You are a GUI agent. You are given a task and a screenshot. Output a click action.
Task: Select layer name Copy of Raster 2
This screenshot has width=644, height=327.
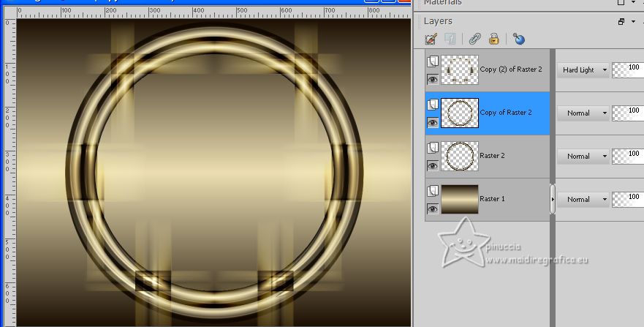click(x=506, y=113)
